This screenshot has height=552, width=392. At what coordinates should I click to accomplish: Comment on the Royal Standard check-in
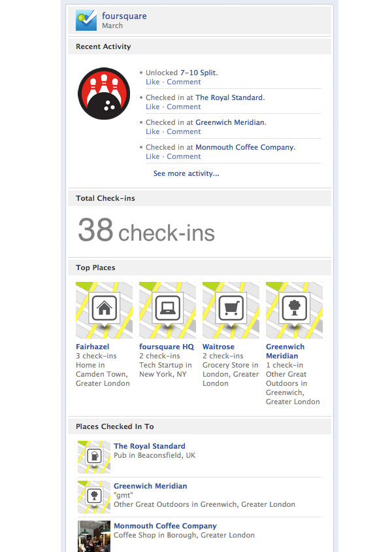tap(184, 107)
